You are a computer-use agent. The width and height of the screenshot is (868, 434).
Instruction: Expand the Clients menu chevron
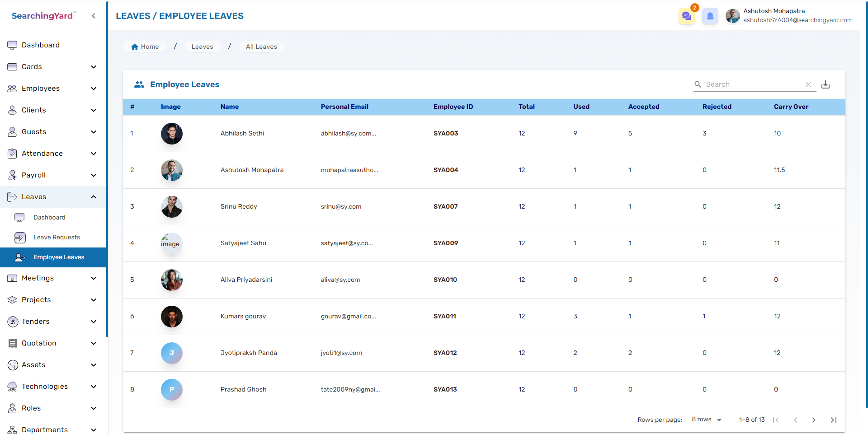[x=94, y=110]
